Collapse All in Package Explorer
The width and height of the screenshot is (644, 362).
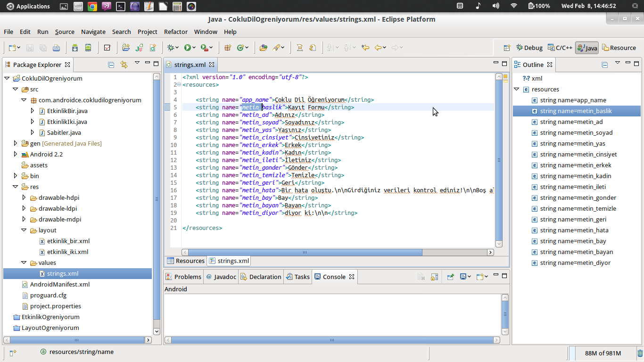pos(111,65)
